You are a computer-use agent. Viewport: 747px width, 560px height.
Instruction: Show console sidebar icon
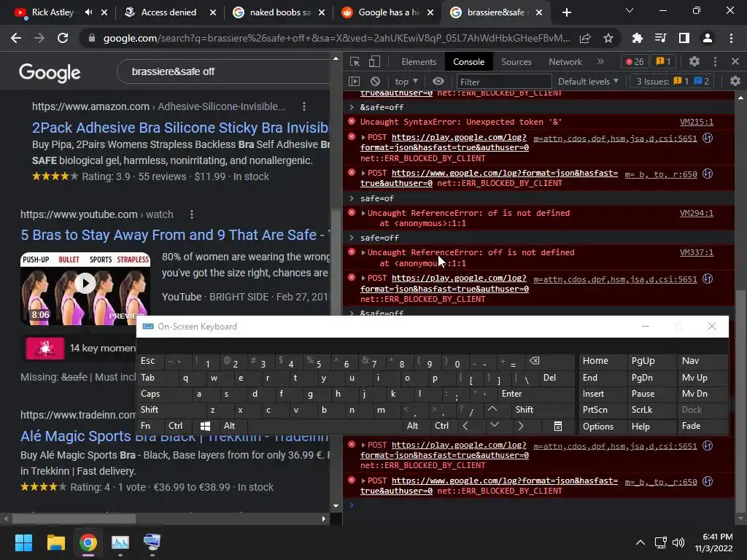(354, 82)
